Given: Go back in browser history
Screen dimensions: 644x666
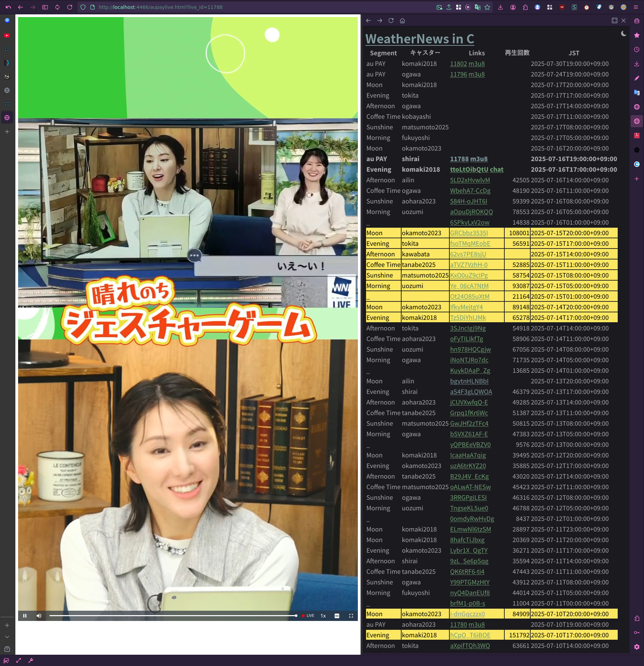Looking at the screenshot, I should pyautogui.click(x=20, y=7).
